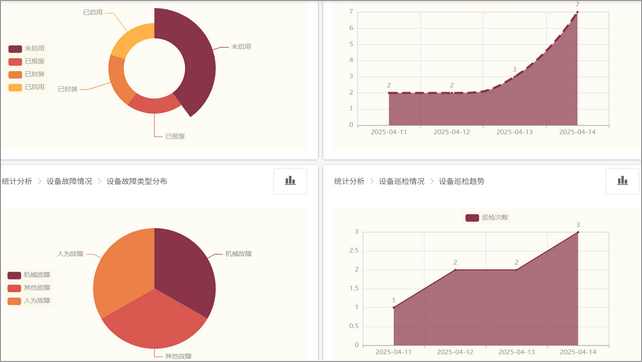Click 2025-04-14 axis label on dashed-line chart

[x=577, y=132]
